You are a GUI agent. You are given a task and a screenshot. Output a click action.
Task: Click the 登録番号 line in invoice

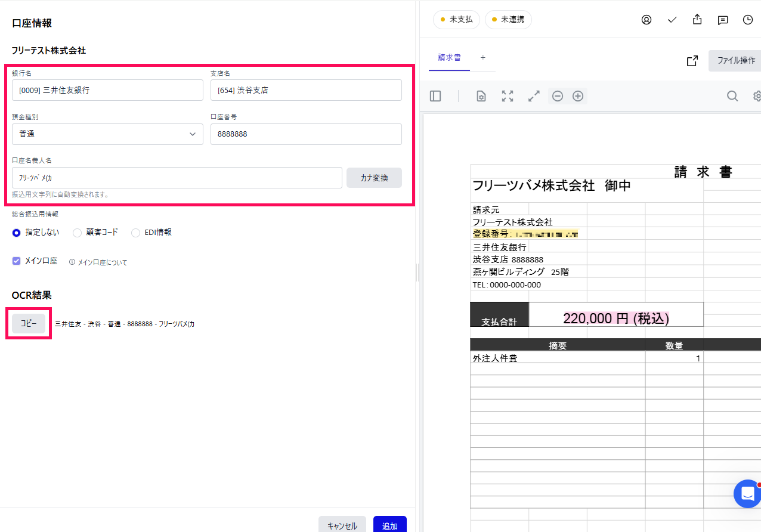(525, 234)
